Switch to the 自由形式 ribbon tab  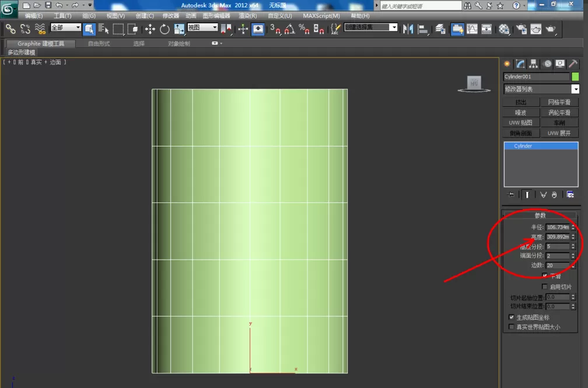(99, 44)
